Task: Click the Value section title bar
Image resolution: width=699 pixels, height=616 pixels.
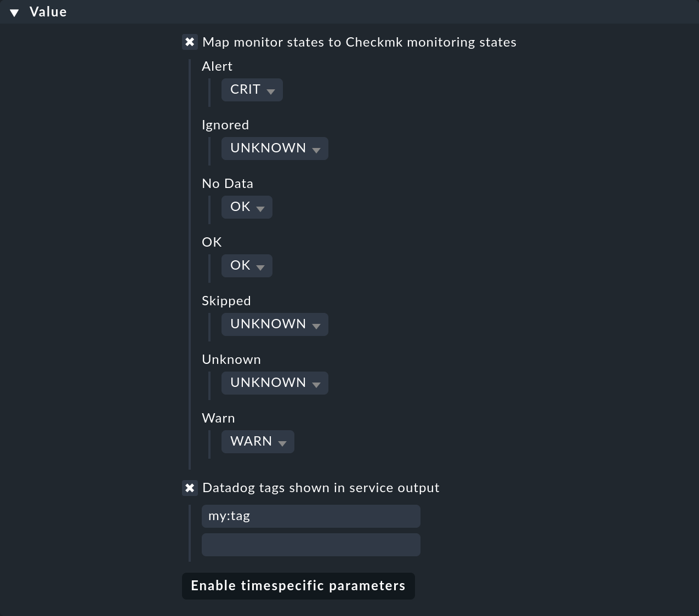Action: pyautogui.click(x=48, y=12)
